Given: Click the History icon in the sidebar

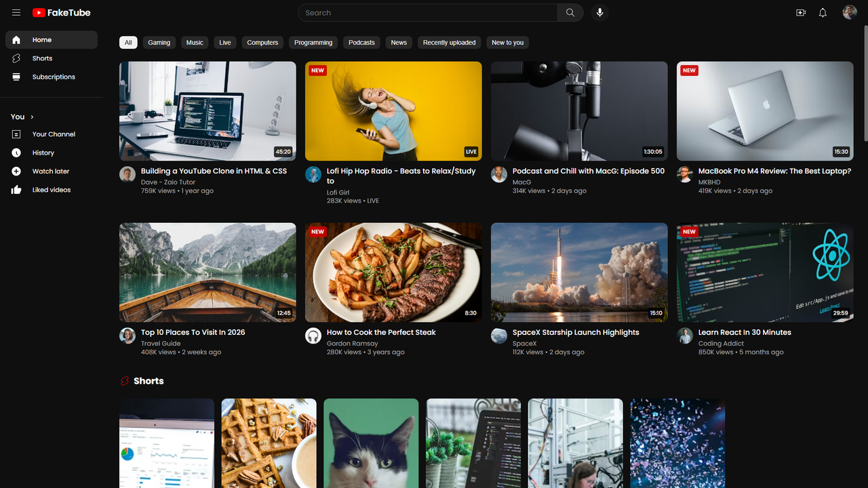Looking at the screenshot, I should point(16,152).
